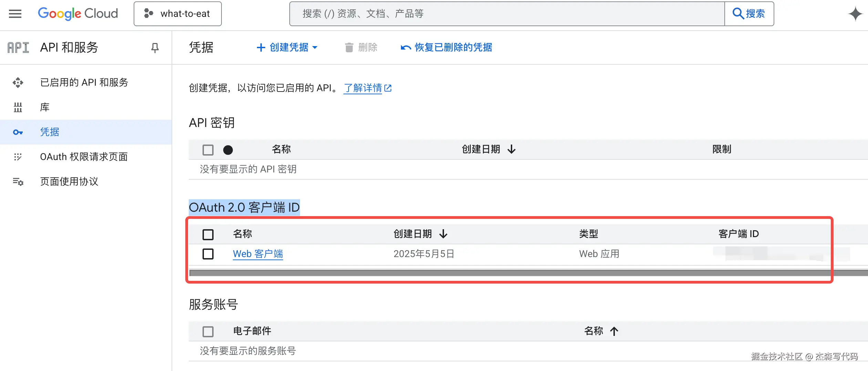Click the 电子邮件 column header

[252, 331]
